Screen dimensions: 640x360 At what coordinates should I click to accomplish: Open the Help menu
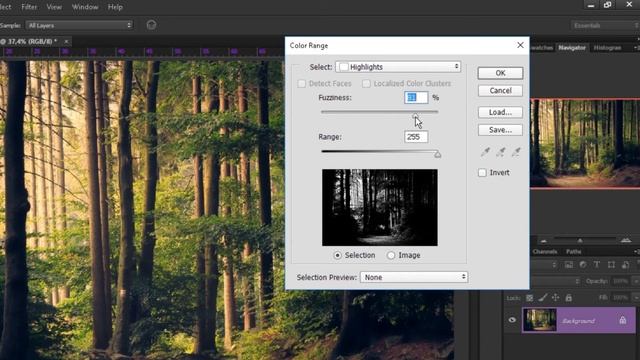[x=115, y=7]
